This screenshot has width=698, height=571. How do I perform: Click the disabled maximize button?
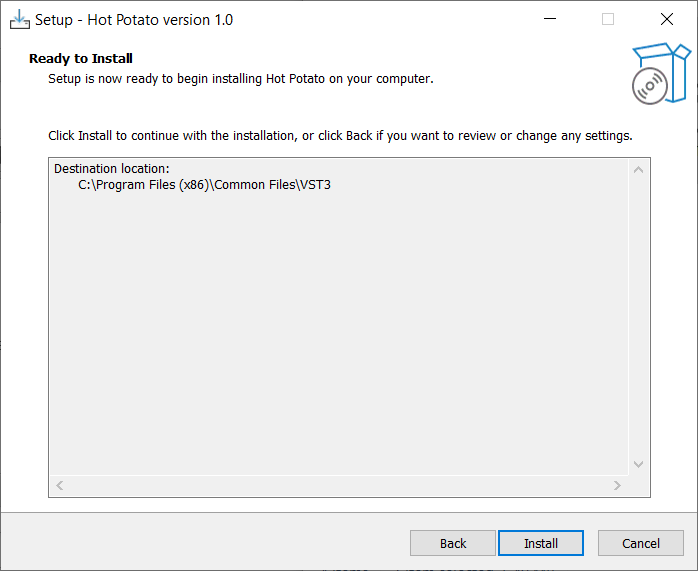608,19
